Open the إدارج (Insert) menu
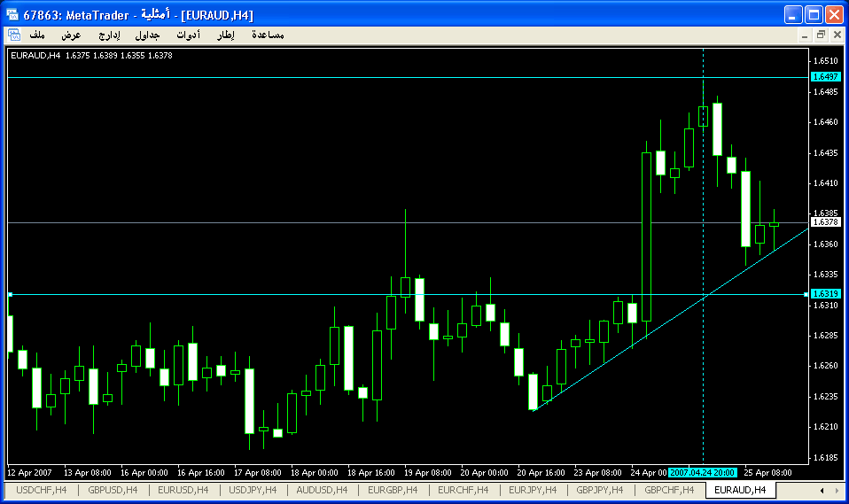849x504 pixels. tap(109, 35)
